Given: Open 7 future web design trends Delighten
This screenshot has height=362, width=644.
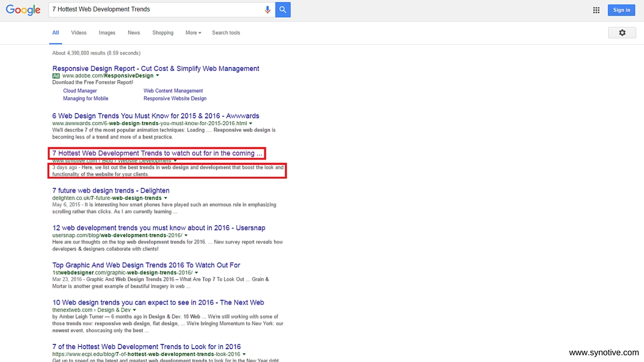Looking at the screenshot, I should click(x=111, y=191).
